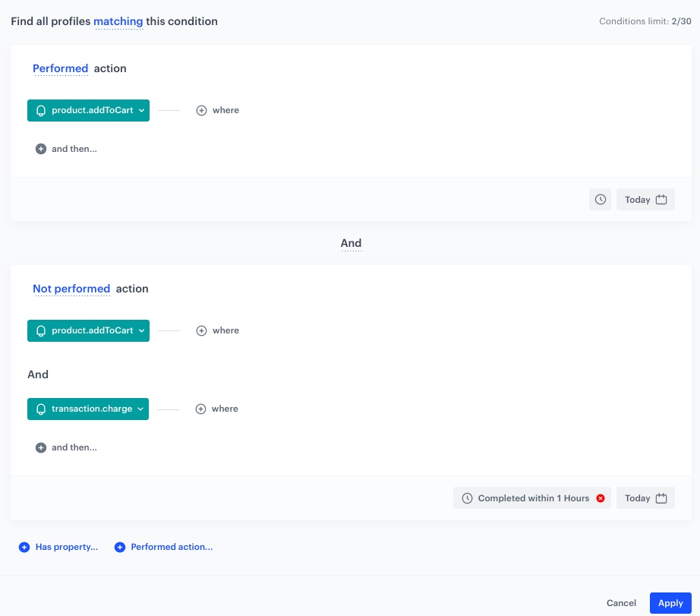Click 'matching' to change condition logic
Viewport: 700px width, 616px height.
tap(118, 21)
